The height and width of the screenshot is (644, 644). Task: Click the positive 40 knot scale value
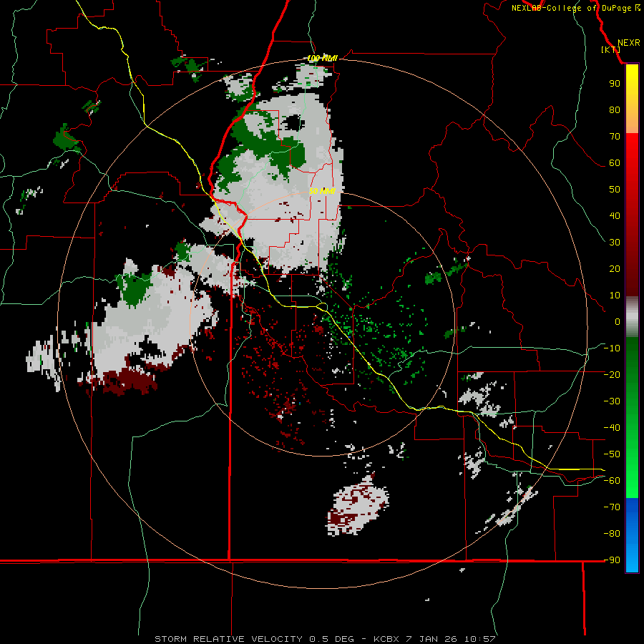(x=615, y=215)
